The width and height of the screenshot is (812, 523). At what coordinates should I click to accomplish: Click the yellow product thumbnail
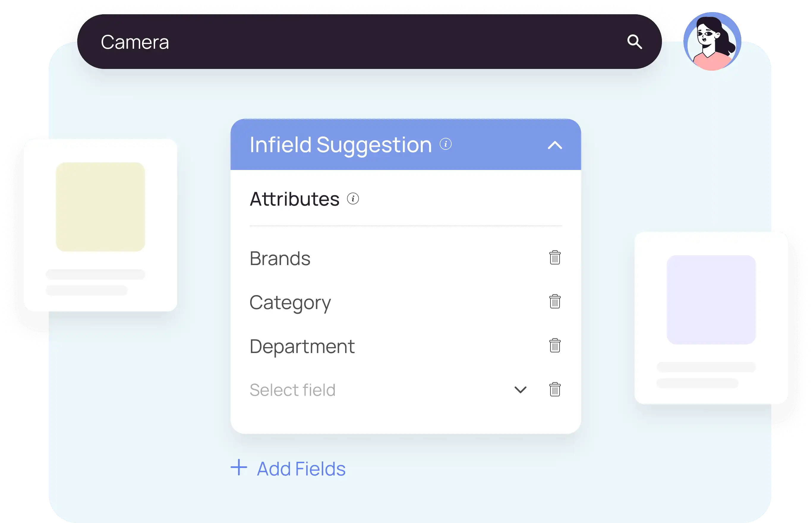point(100,207)
